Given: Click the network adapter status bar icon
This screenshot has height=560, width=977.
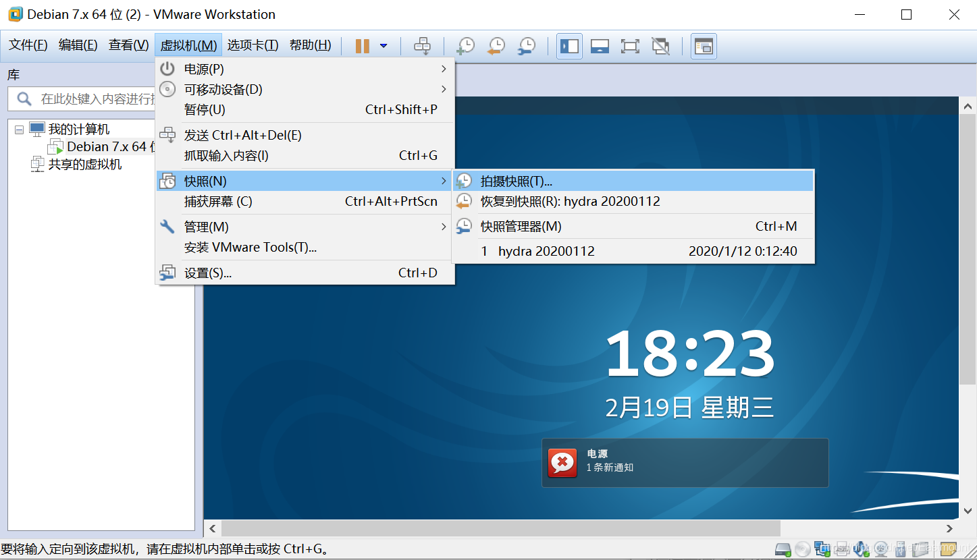Looking at the screenshot, I should click(x=822, y=549).
